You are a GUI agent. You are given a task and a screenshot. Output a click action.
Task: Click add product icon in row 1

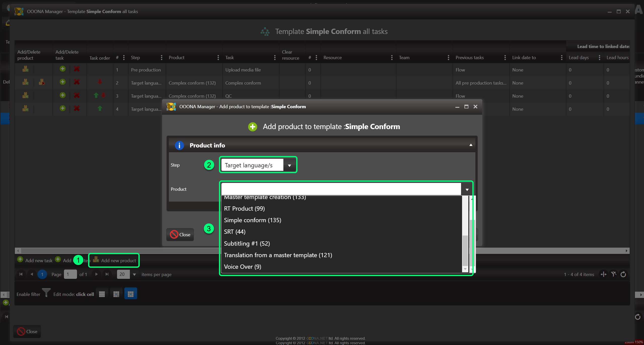coord(25,69)
